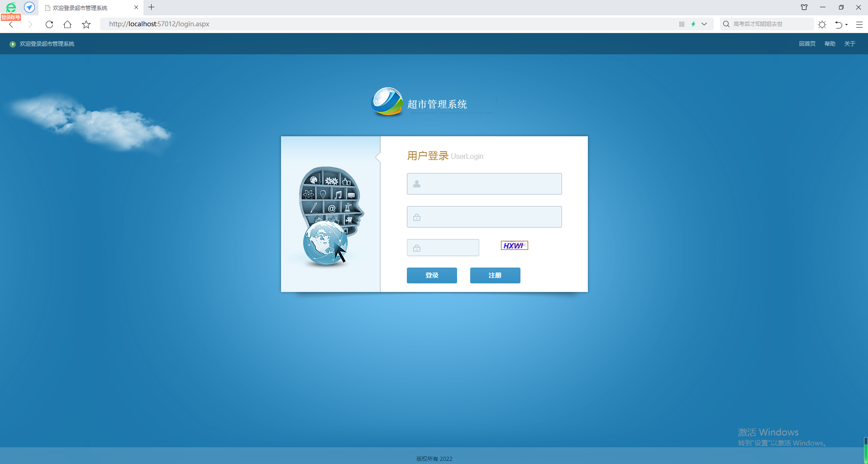Screen dimensions: 868x464
Task: Reload the login page
Action: pos(49,24)
